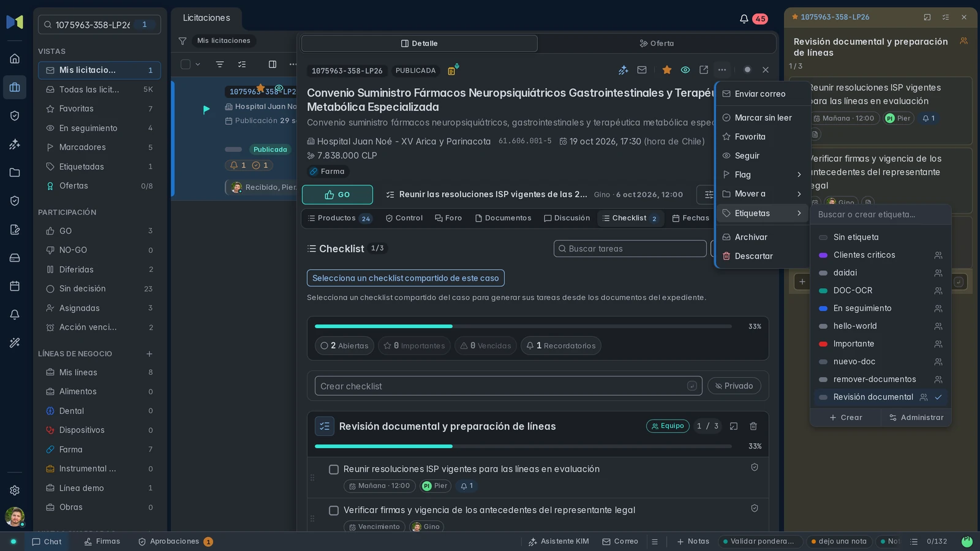Open licitación in external window icon

pos(704,70)
